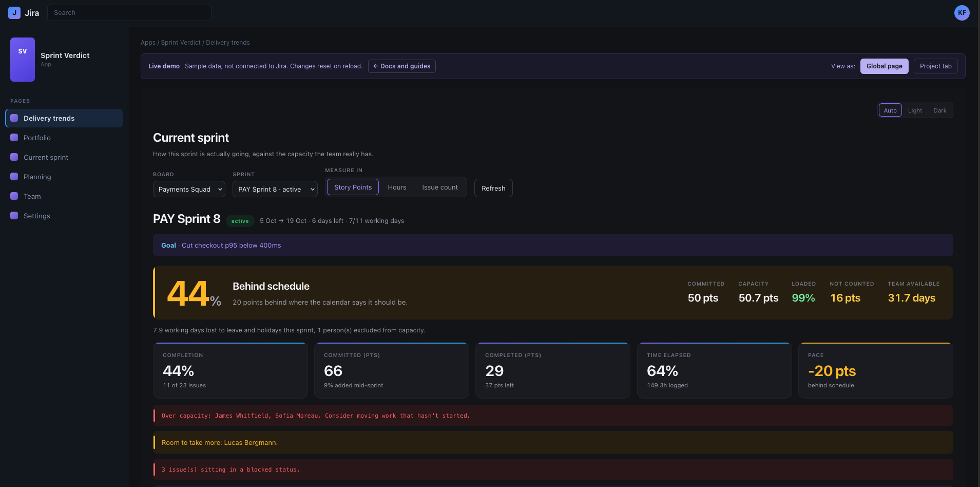Click the Completed (pts) 29 card
Image resolution: width=980 pixels, height=487 pixels.
(x=553, y=370)
